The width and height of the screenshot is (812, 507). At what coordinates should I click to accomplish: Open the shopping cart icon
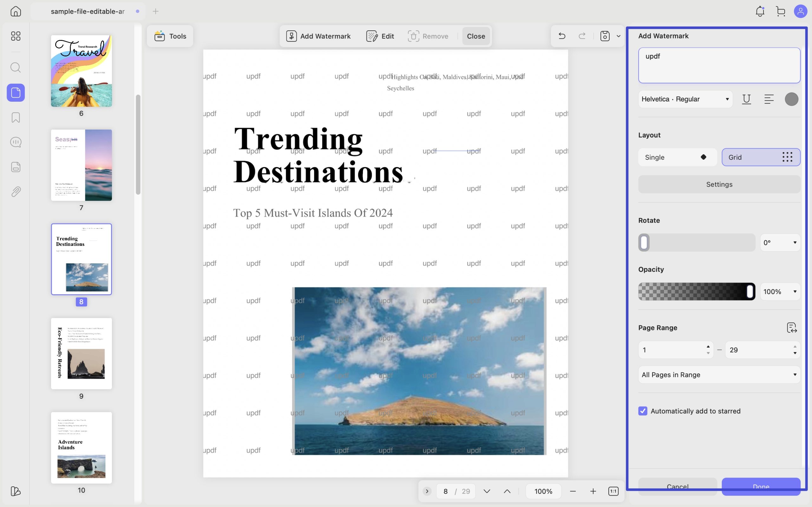(x=781, y=11)
